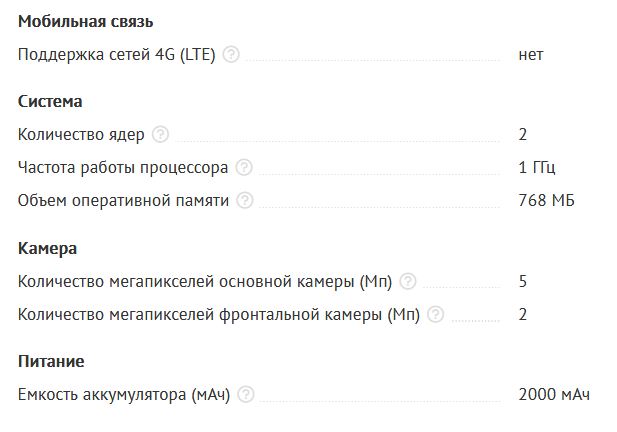The width and height of the screenshot is (617, 432).
Task: Open help icon for 4G (LTE) support
Action: point(231,54)
